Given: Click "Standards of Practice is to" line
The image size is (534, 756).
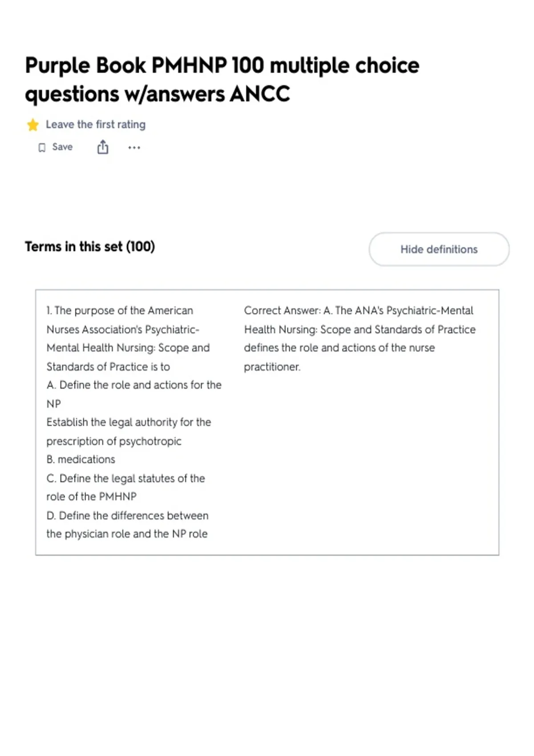Looking at the screenshot, I should click(108, 367).
